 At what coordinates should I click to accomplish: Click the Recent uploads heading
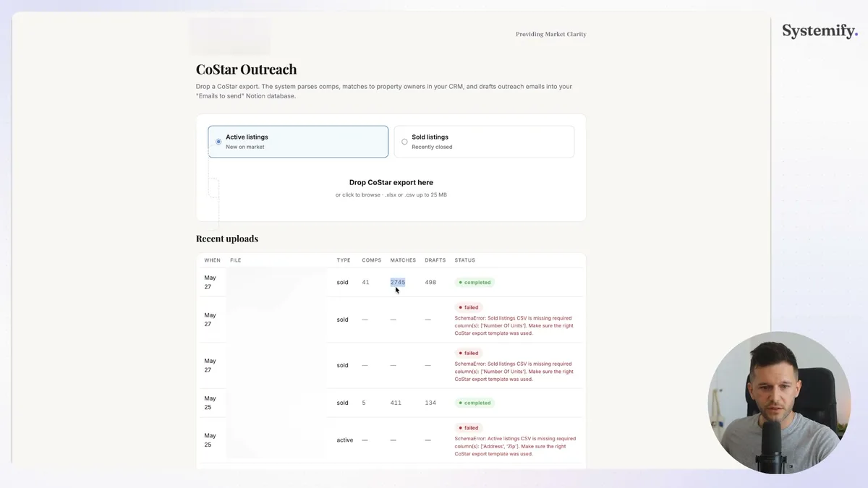click(x=227, y=239)
